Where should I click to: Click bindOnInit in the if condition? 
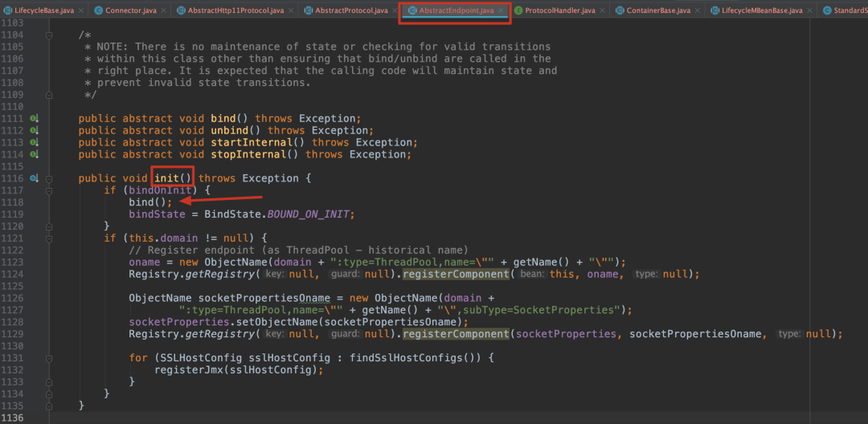click(161, 190)
